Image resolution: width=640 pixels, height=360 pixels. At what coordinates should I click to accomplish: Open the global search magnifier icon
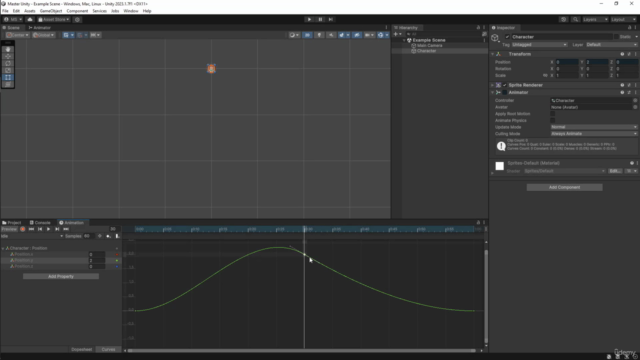575,19
